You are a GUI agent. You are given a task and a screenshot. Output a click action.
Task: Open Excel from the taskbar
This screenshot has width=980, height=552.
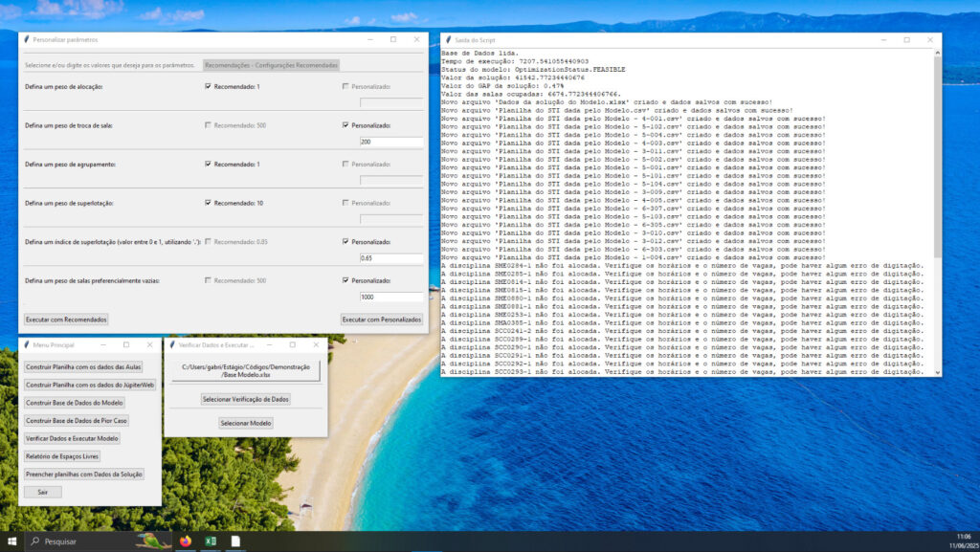pos(210,541)
